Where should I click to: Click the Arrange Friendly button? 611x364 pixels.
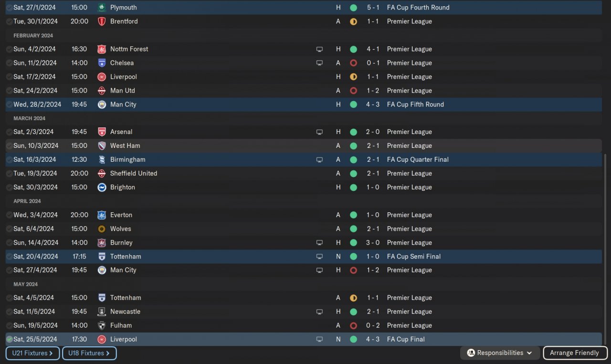click(x=575, y=353)
